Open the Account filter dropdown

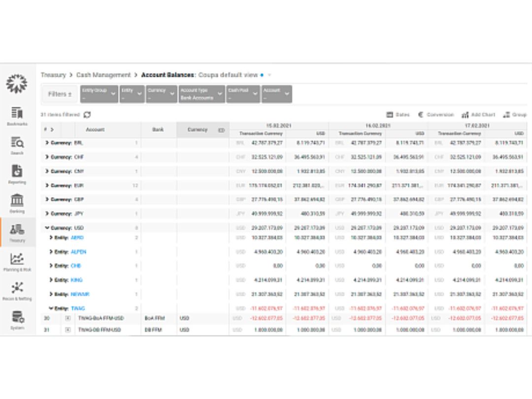(276, 94)
